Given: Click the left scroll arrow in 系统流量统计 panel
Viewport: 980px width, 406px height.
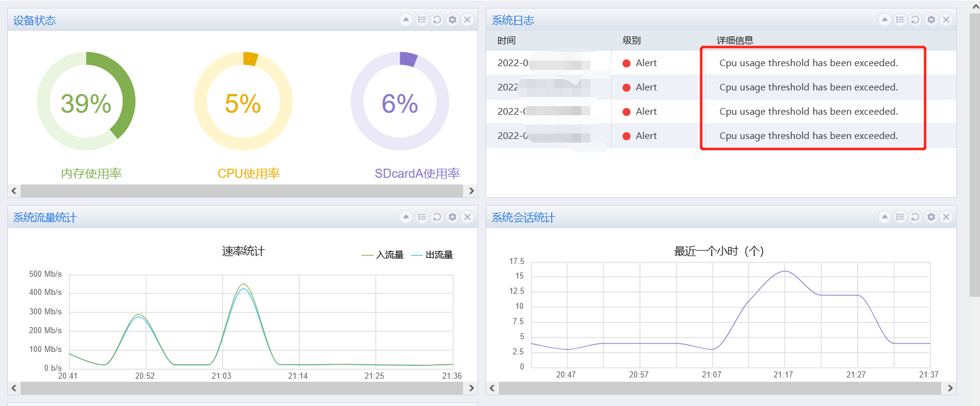Looking at the screenshot, I should click(14, 388).
